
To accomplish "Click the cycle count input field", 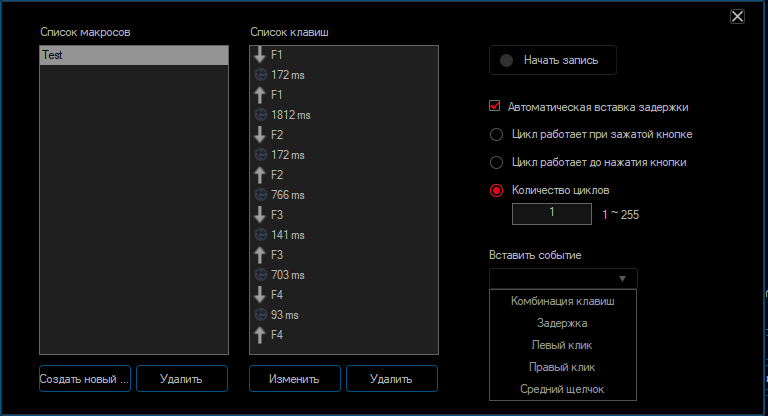I will coord(551,214).
